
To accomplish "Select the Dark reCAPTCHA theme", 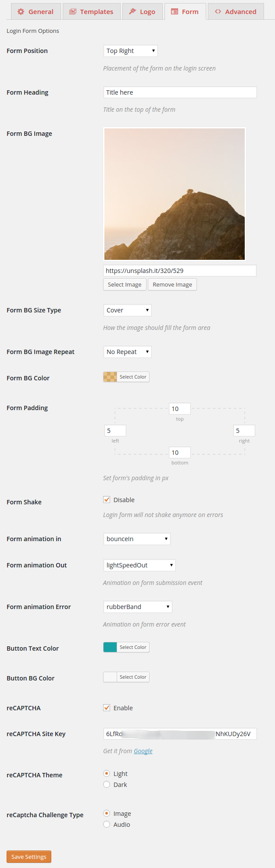I will point(106,784).
